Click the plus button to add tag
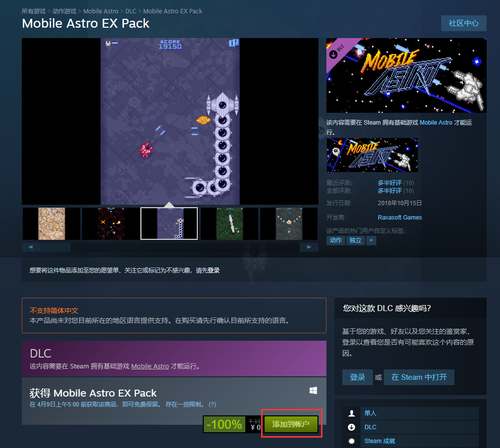 pyautogui.click(x=371, y=240)
